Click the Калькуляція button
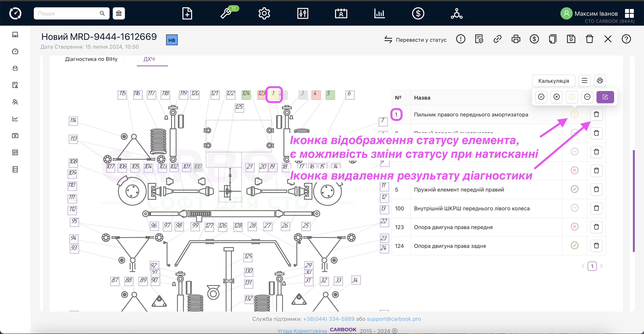This screenshot has width=644, height=334. (x=554, y=81)
